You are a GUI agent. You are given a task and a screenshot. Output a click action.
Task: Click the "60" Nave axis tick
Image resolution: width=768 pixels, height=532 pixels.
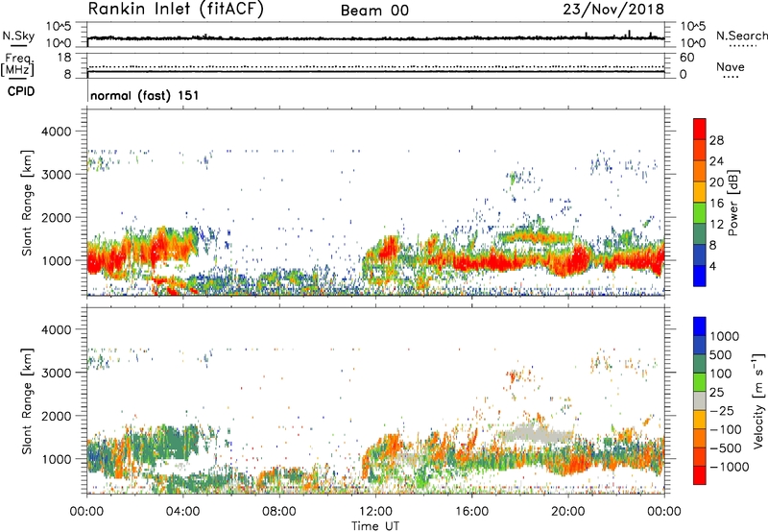pos(686,58)
